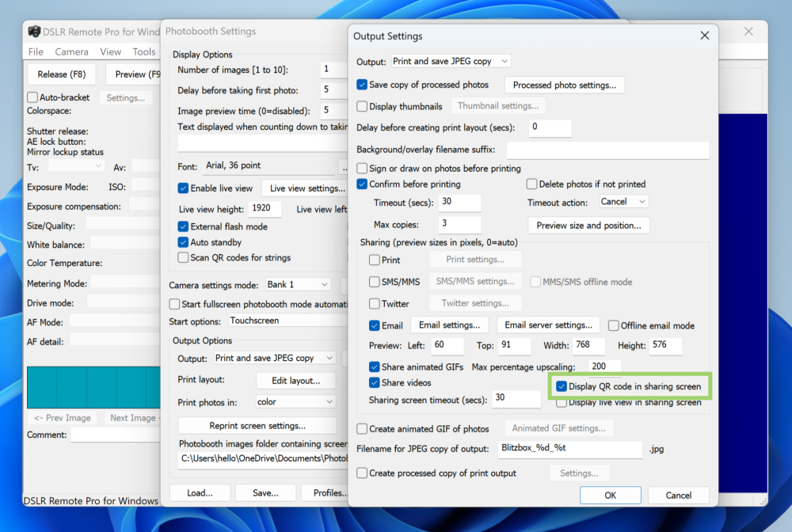Expand Output dropdown in Photobooth Settings
This screenshot has height=532, width=792.
(x=275, y=358)
